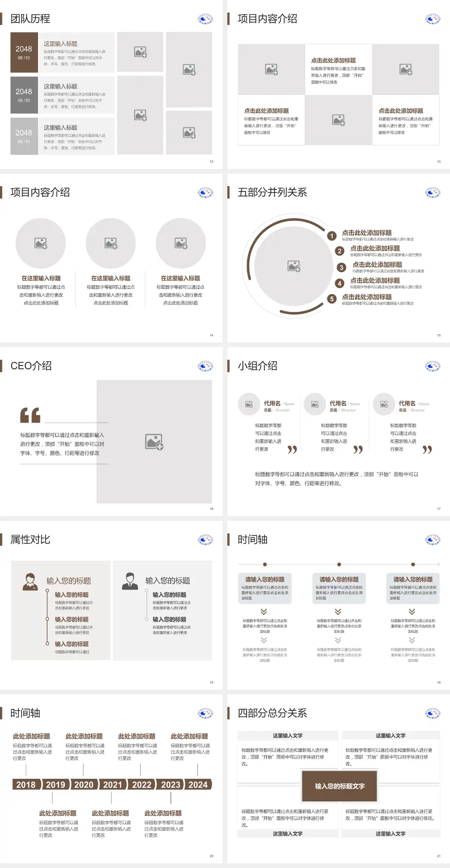Click the brown 输入您的标题文字 center box

[x=339, y=786]
